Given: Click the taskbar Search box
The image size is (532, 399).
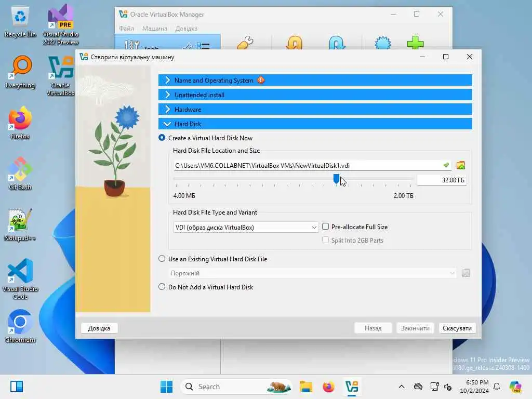Looking at the screenshot, I should (236, 387).
